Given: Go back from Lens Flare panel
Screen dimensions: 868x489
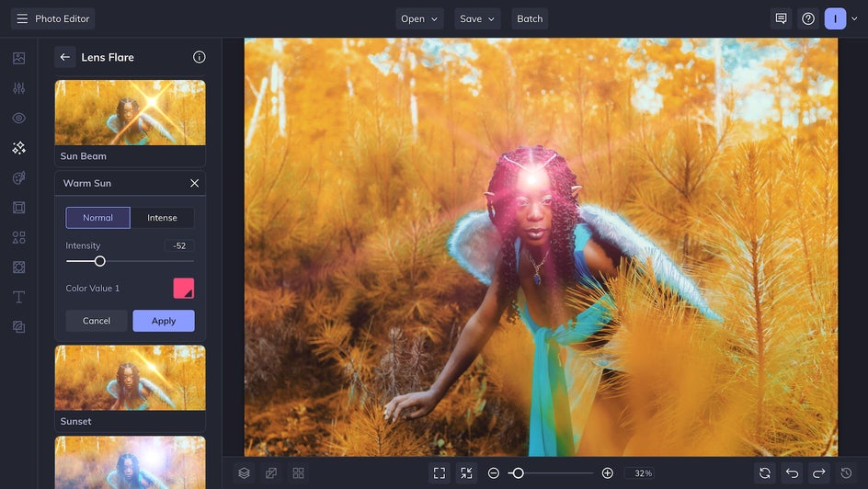Looking at the screenshot, I should click(64, 57).
